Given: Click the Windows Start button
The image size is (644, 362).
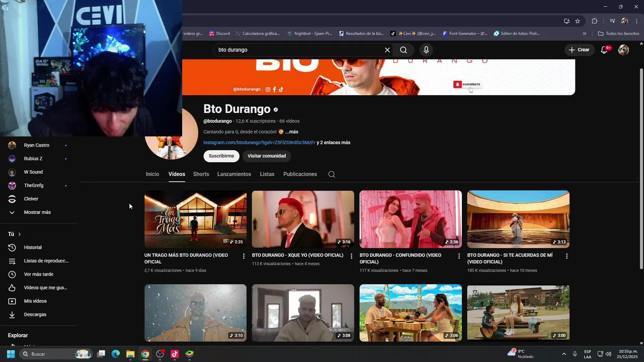Looking at the screenshot, I should point(11,354).
